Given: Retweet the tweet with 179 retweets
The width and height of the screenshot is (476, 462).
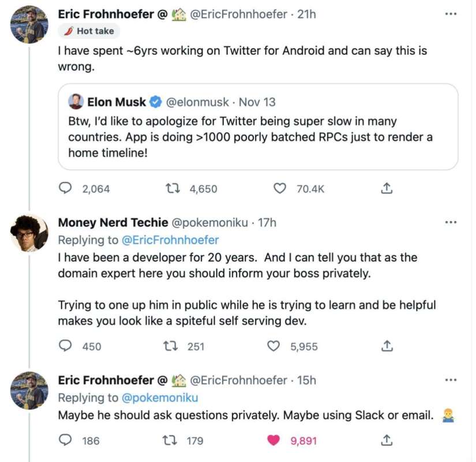Looking at the screenshot, I should pyautogui.click(x=171, y=440).
